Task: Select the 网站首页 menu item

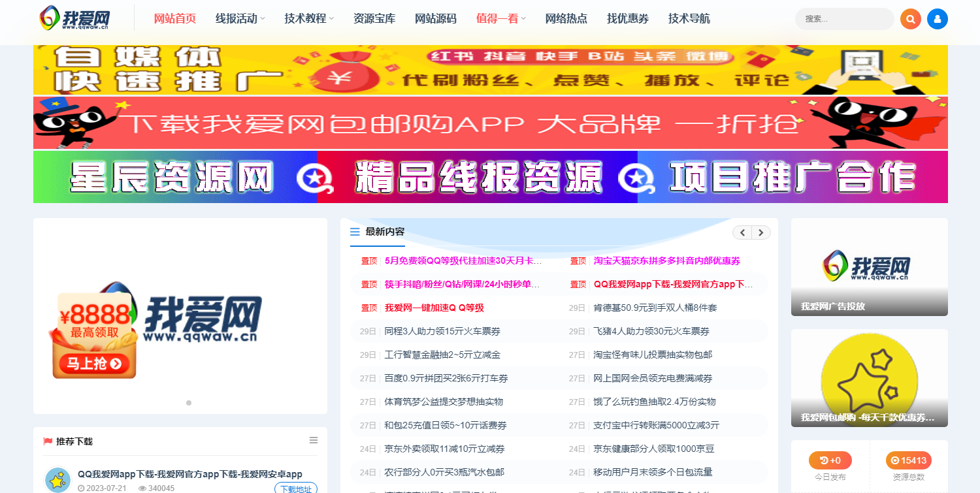Action: [x=174, y=19]
